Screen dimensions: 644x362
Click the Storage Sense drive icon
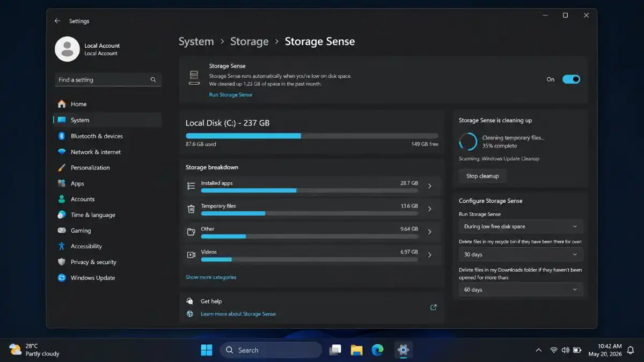point(194,78)
